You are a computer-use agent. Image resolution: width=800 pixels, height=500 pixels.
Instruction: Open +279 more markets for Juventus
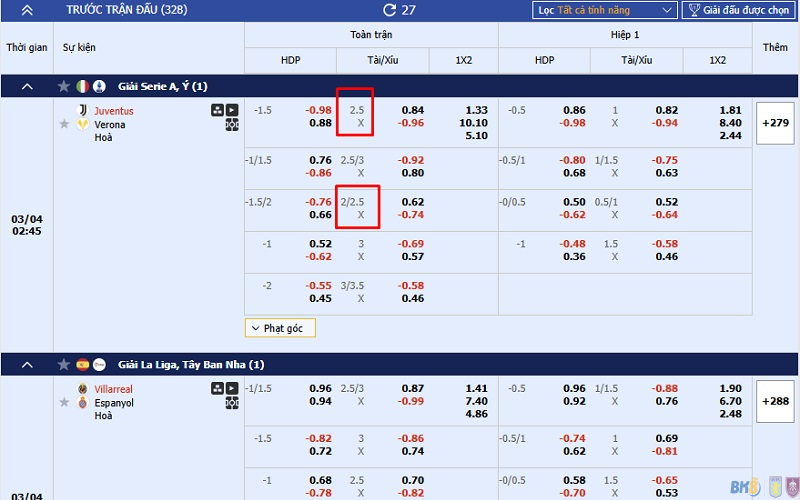click(775, 123)
